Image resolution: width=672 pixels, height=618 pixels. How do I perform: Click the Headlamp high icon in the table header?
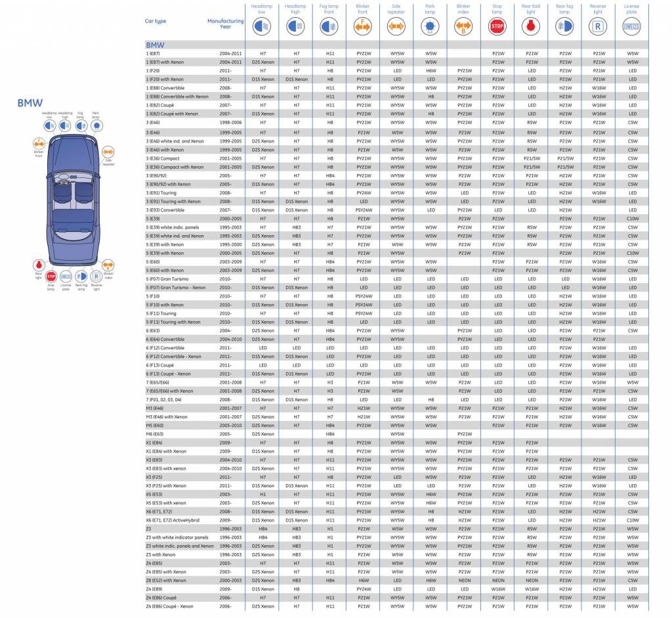click(x=295, y=26)
